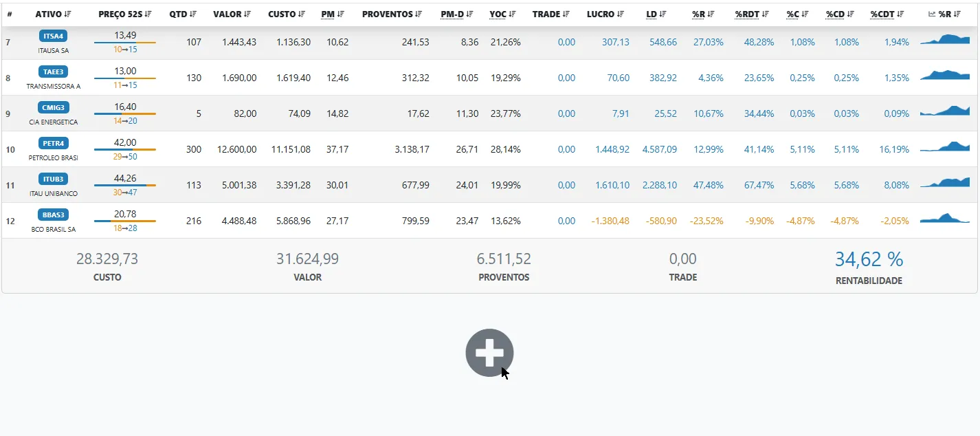Open the BBAS3 %R sparkline chart
Screen dimensions: 980x436
coord(945,217)
